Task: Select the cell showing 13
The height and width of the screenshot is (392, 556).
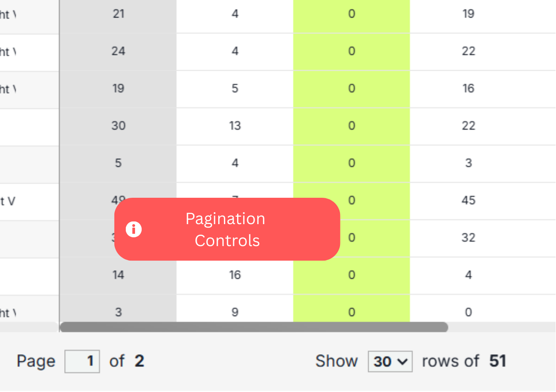Action: point(235,126)
